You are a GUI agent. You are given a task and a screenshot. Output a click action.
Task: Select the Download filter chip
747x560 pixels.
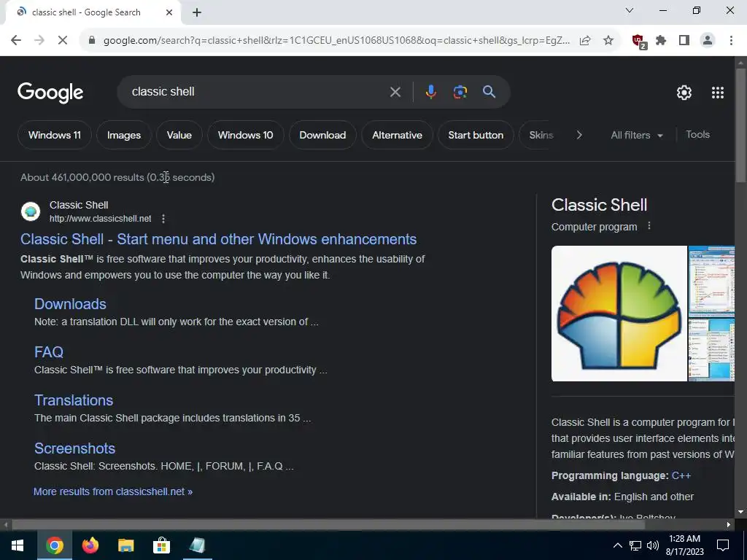322,135
